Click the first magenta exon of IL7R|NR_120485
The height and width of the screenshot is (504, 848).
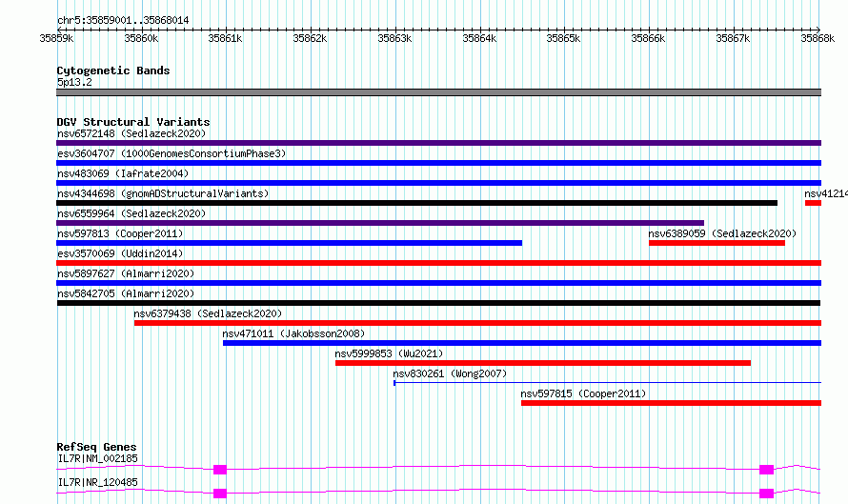click(x=219, y=494)
